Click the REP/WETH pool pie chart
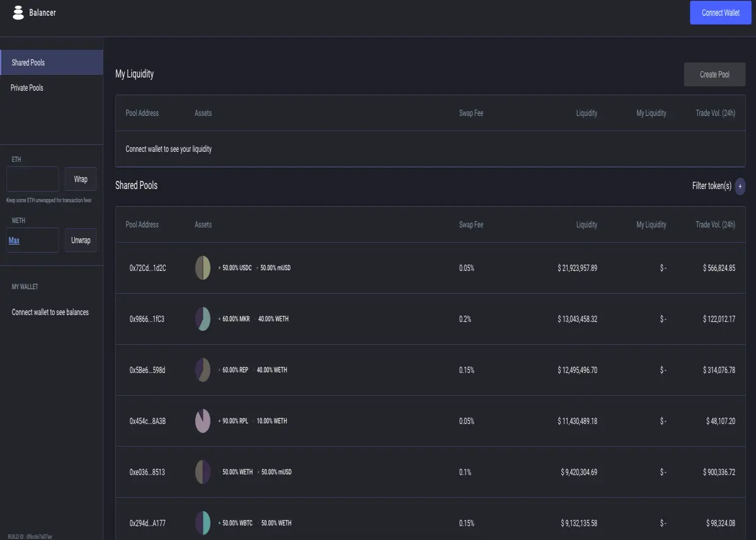Image resolution: width=756 pixels, height=540 pixels. [x=203, y=370]
